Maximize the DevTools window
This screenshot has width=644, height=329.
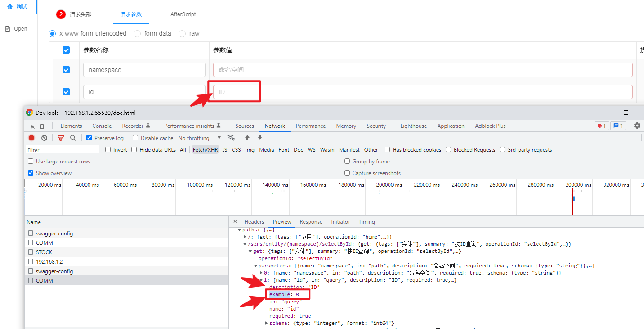626,113
